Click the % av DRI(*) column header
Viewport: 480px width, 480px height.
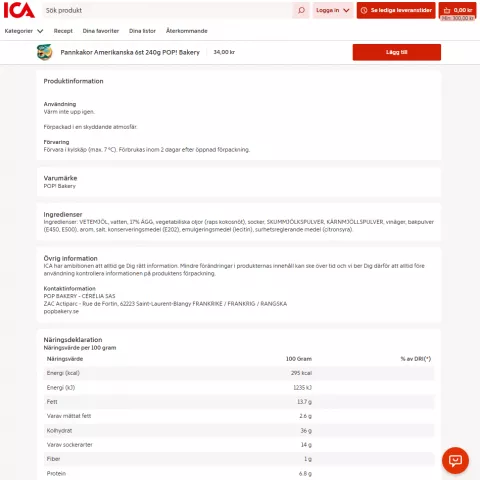[416, 359]
